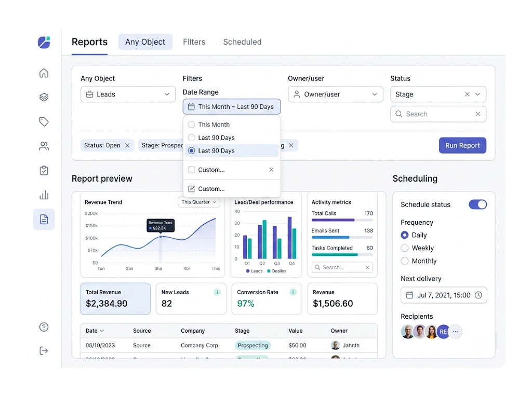Image resolution: width=532 pixels, height=397 pixels.
Task: Toggle the Schedule status switch
Action: [478, 204]
